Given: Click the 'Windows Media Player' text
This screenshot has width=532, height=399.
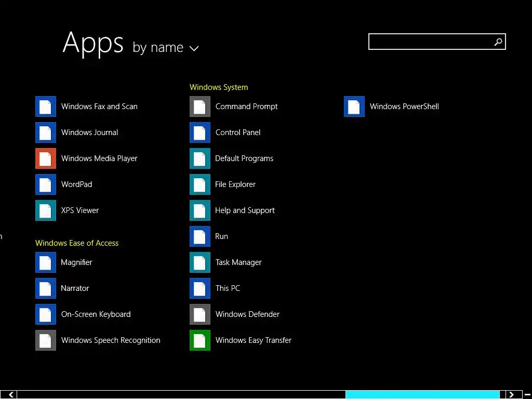Looking at the screenshot, I should click(x=99, y=158).
